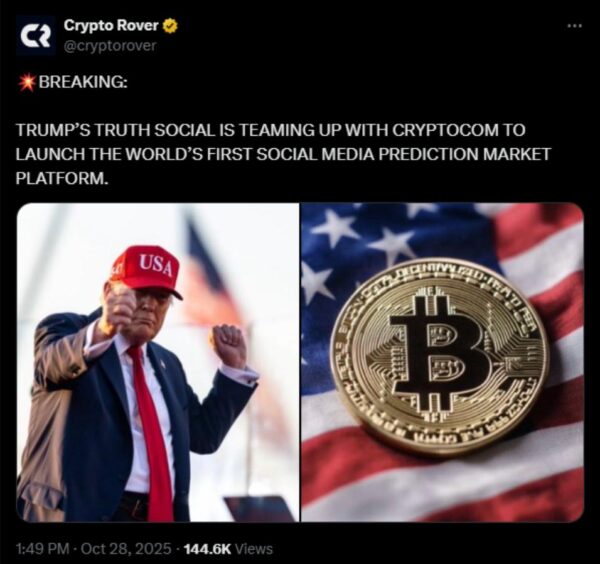Click the Crypto Rover display name
Screen dimensions: 600x564
pyautogui.click(x=111, y=25)
